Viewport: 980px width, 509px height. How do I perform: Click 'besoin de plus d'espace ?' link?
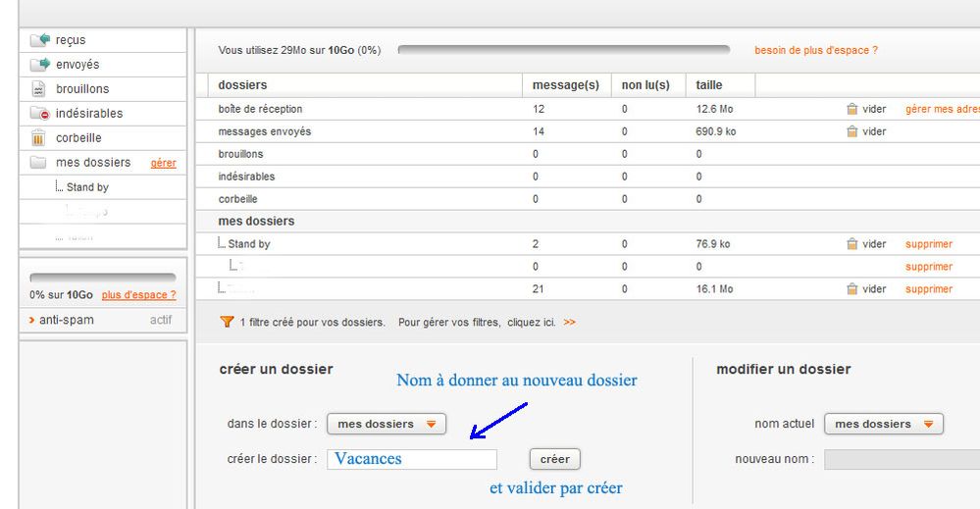815,49
